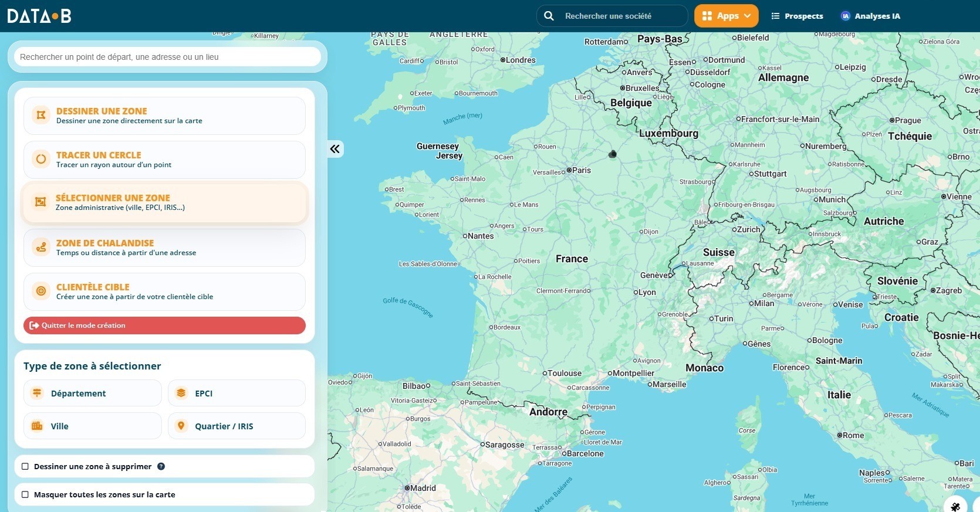Open Analyses IA from the top bar

[870, 16]
